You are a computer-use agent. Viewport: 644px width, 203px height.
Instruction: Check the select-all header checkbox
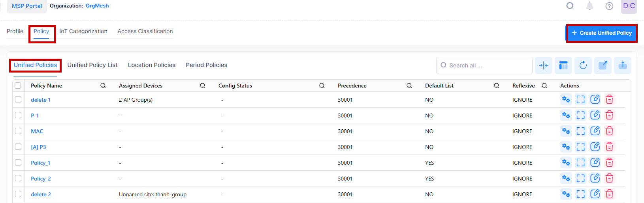(18, 86)
